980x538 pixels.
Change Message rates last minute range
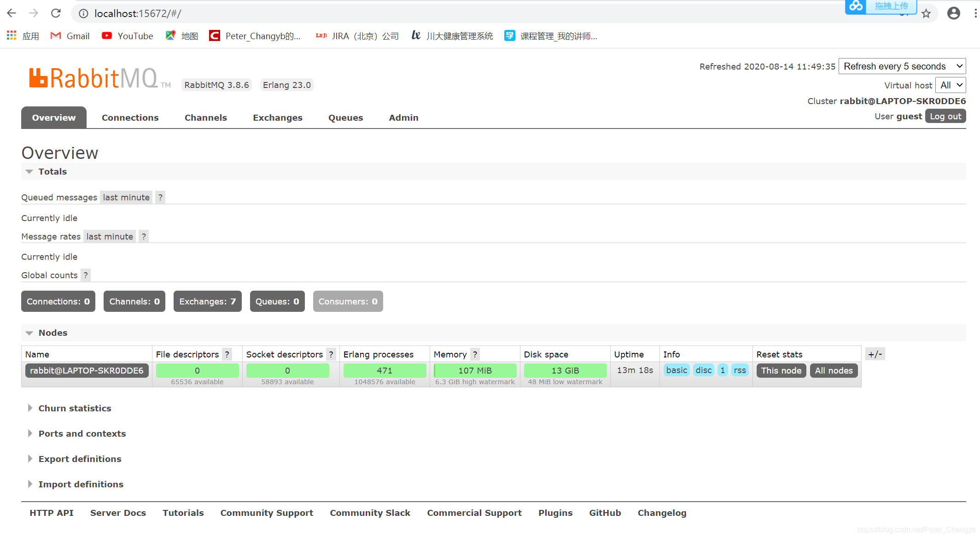(110, 236)
